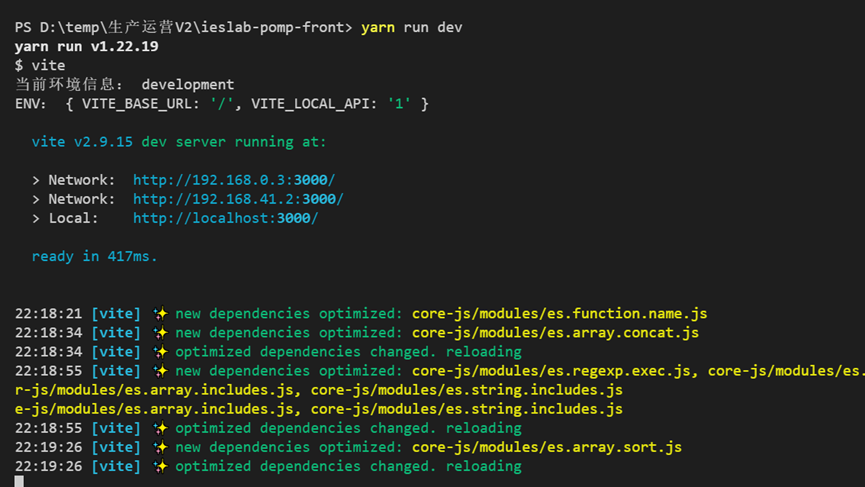
Task: Click sparkle icon on the last log line
Action: pos(159,466)
